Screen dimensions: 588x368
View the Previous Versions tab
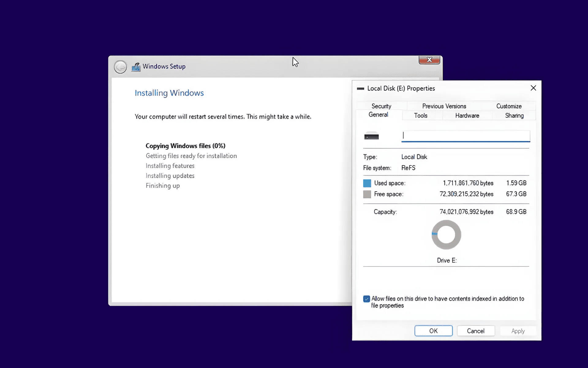pos(444,106)
